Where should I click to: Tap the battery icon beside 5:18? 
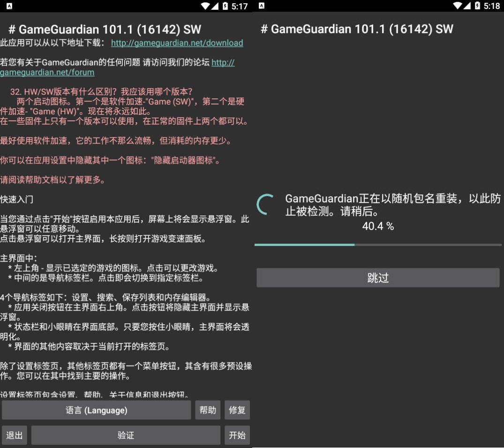[478, 6]
